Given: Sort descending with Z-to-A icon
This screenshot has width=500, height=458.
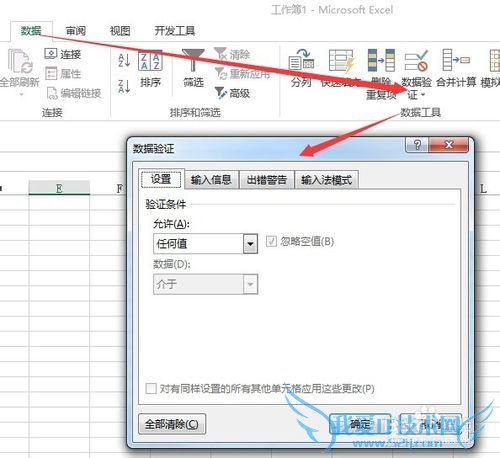Looking at the screenshot, I should (124, 86).
